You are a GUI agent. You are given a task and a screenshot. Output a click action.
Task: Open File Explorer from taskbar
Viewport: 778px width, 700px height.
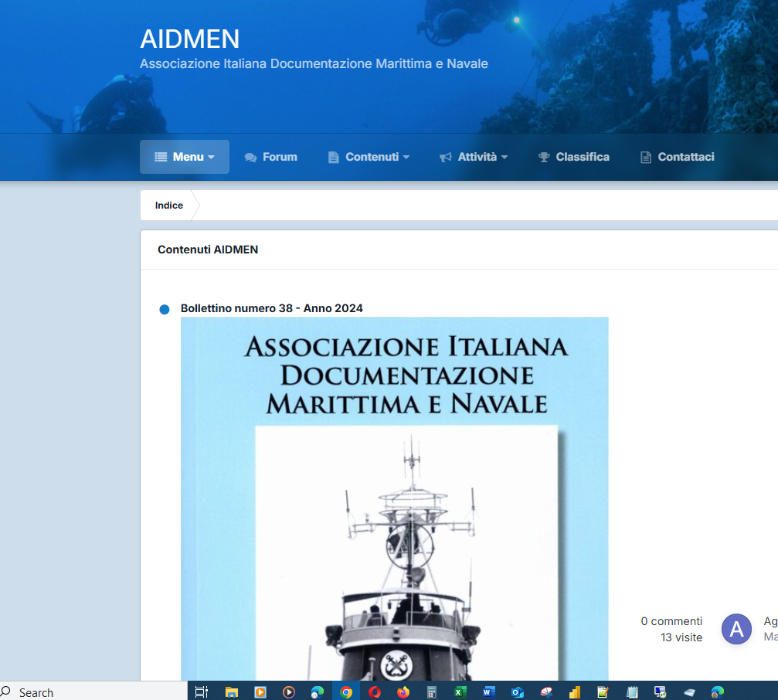point(232,692)
